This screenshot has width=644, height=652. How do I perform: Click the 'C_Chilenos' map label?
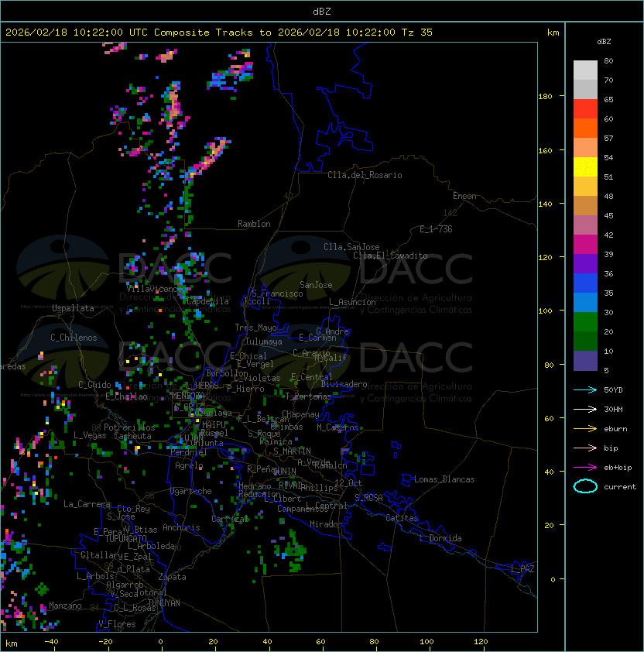[x=74, y=338]
